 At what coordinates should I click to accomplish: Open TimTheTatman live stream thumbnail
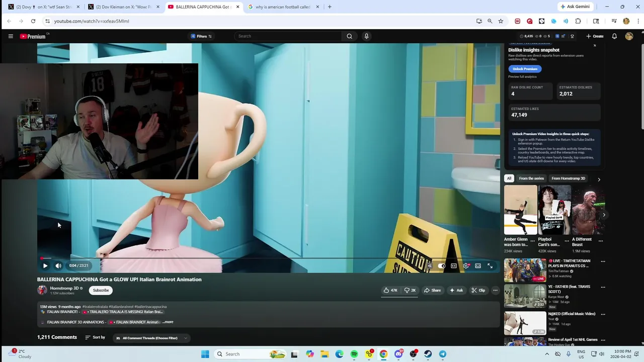(525, 270)
